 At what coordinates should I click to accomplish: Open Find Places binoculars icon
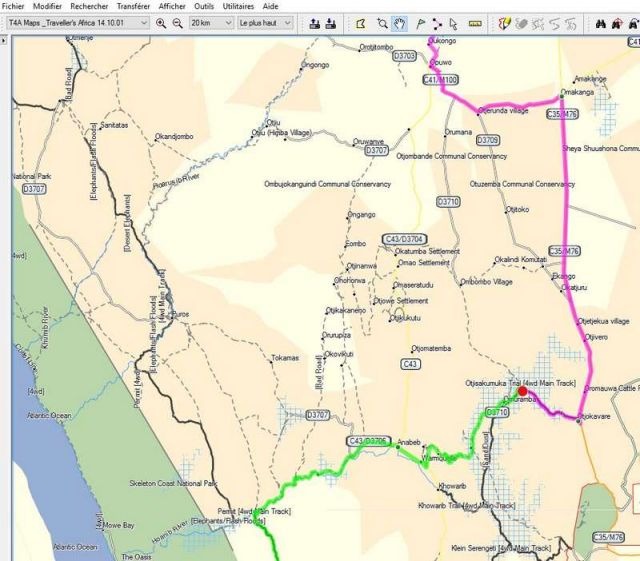tap(600, 24)
